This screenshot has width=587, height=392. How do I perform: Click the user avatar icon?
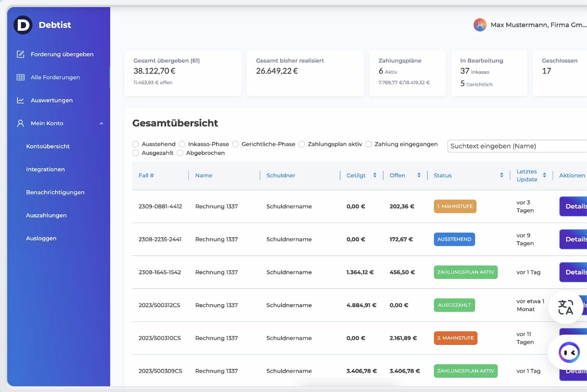pyautogui.click(x=480, y=25)
